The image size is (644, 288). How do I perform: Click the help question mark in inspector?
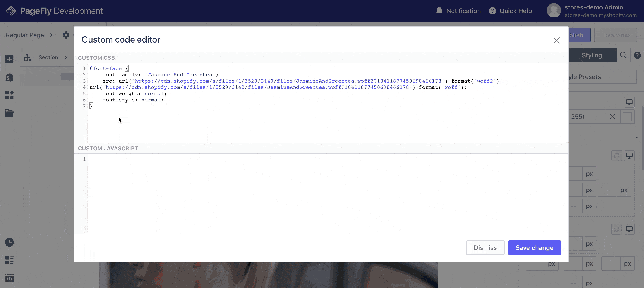(637, 55)
